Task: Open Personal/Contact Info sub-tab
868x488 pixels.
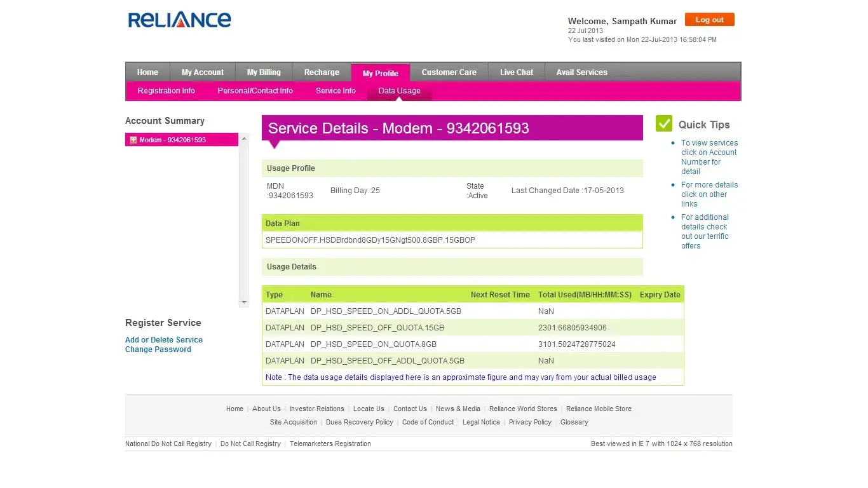Action: point(255,91)
